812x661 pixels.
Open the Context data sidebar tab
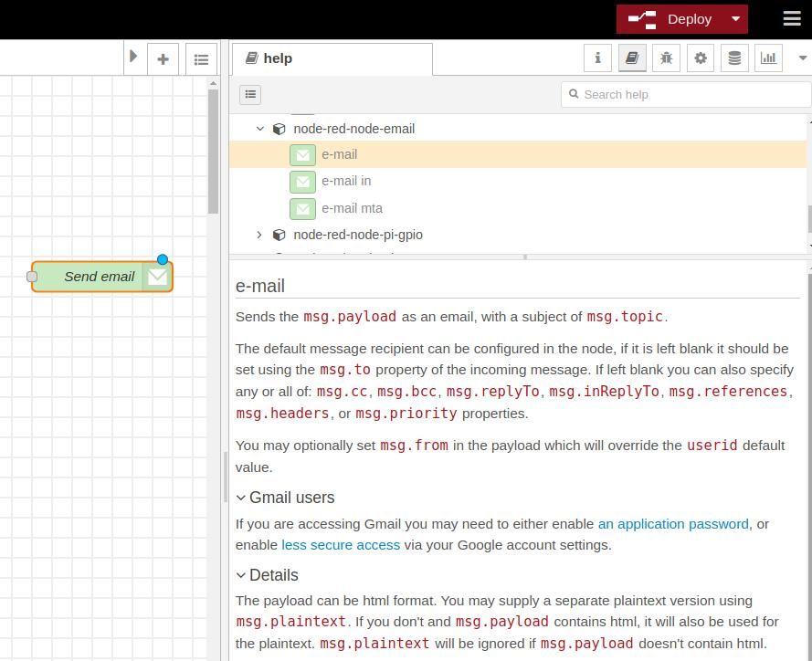pos(734,58)
